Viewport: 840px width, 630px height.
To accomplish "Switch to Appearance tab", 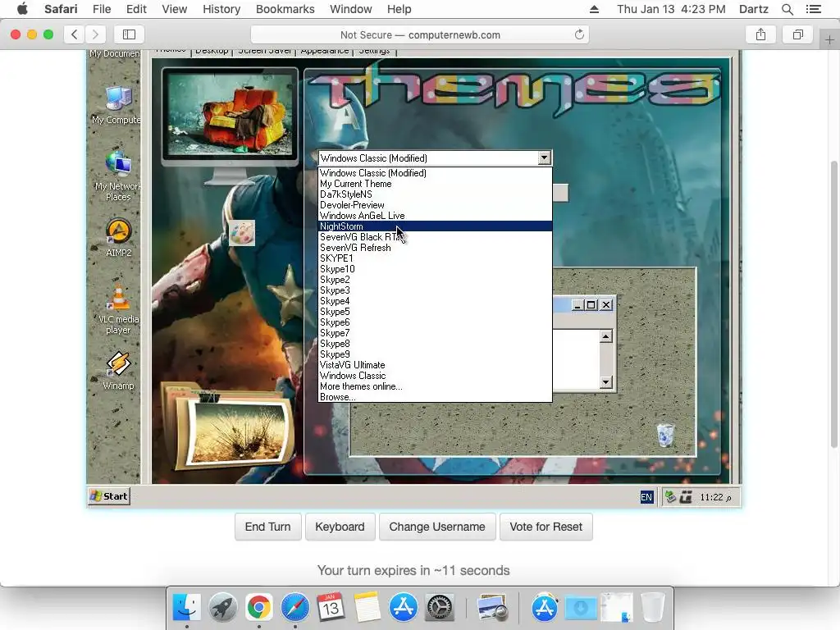I will (325, 52).
